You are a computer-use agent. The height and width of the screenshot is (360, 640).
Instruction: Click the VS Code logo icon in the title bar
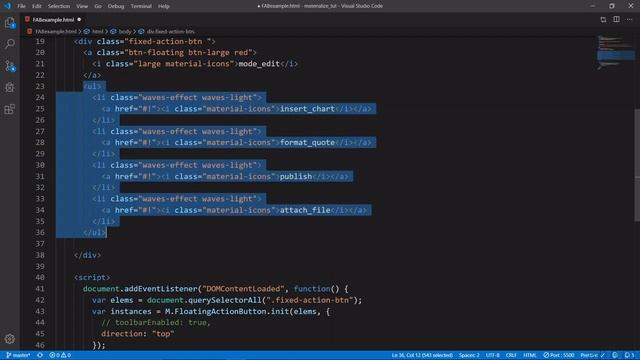[7, 6]
